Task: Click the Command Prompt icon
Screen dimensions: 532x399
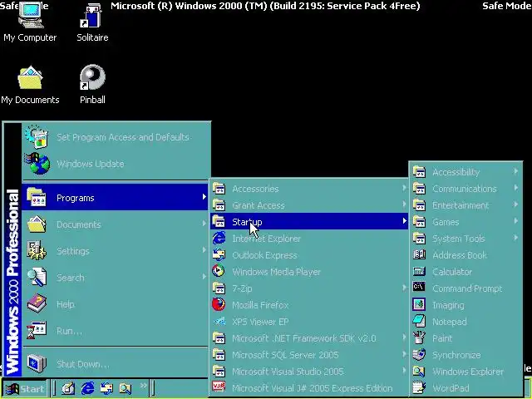Action: pyautogui.click(x=419, y=288)
